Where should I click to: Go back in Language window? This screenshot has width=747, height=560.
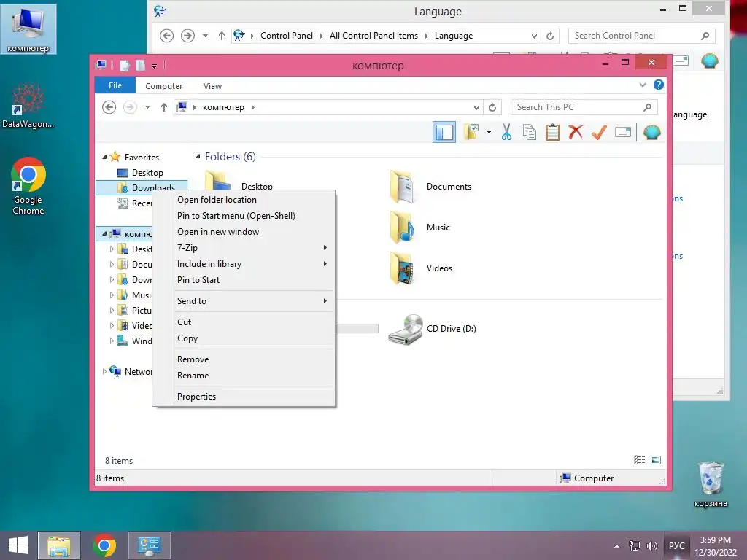click(167, 36)
